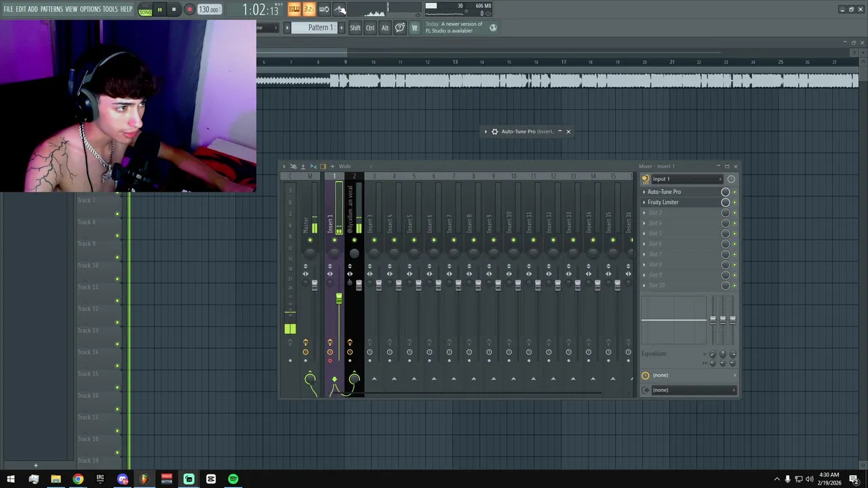
Task: Stop playback in transport bar
Action: (174, 9)
